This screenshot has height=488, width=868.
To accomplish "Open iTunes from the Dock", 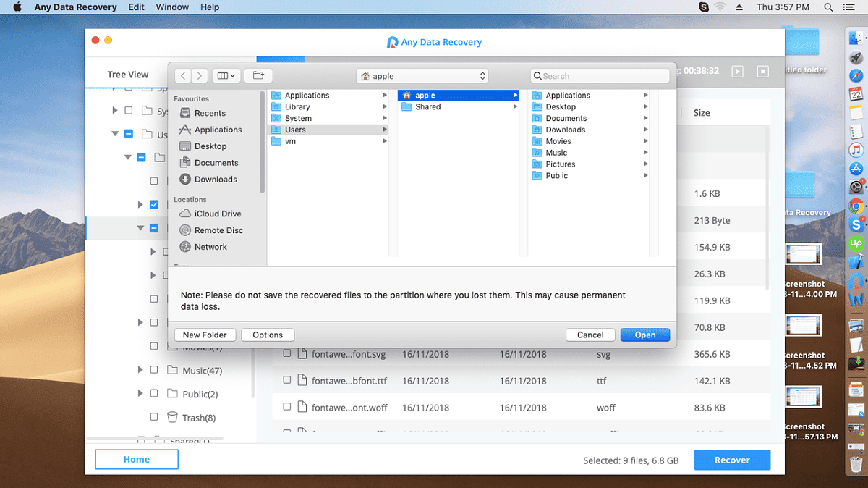I will click(856, 150).
